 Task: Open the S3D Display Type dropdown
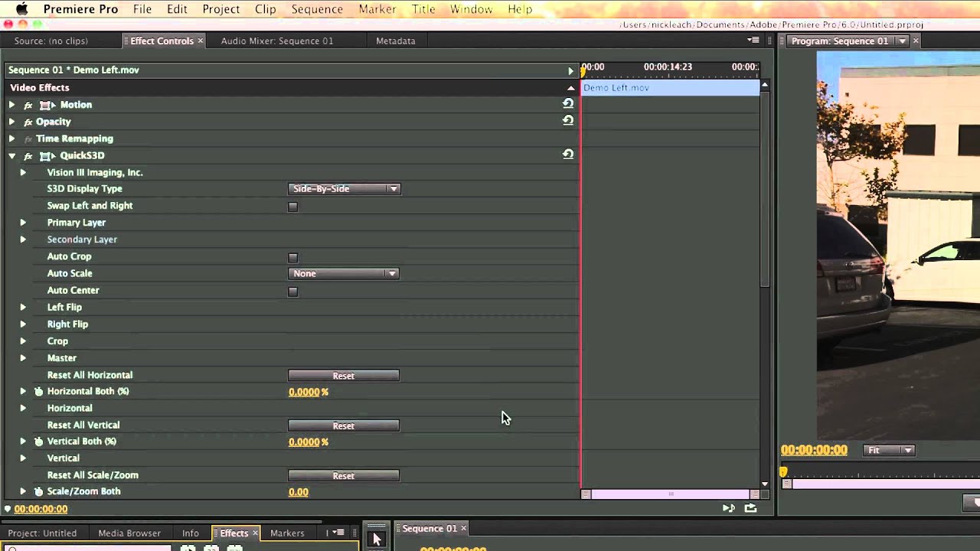[x=344, y=188]
